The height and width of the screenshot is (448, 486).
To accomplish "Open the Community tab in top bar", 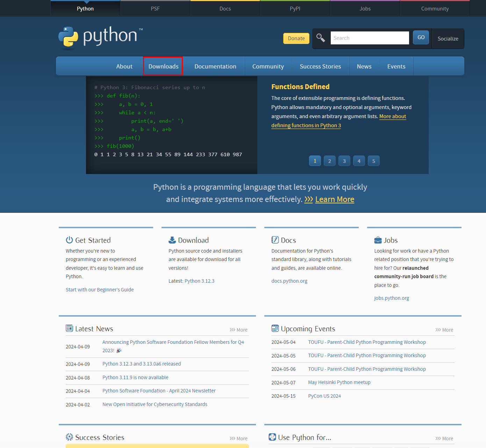I will tap(435, 8).
